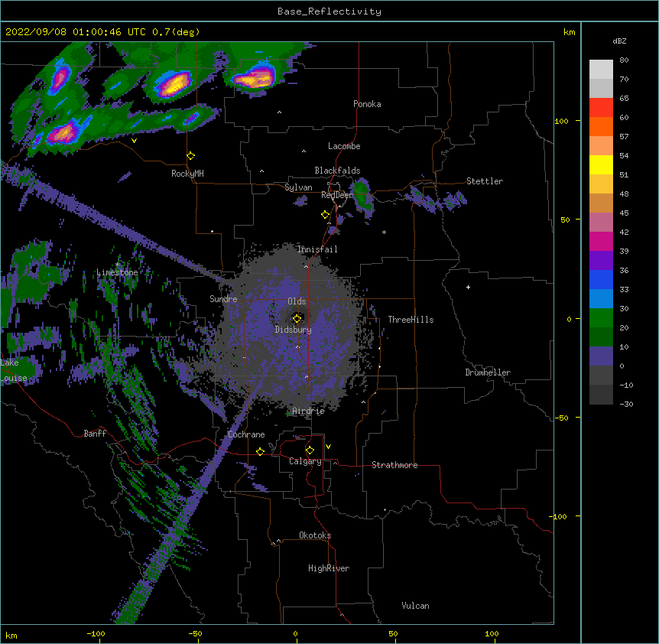The width and height of the screenshot is (659, 644).
Task: Select the bright green 30-20 dBZ legend swatch
Action: 601,318
